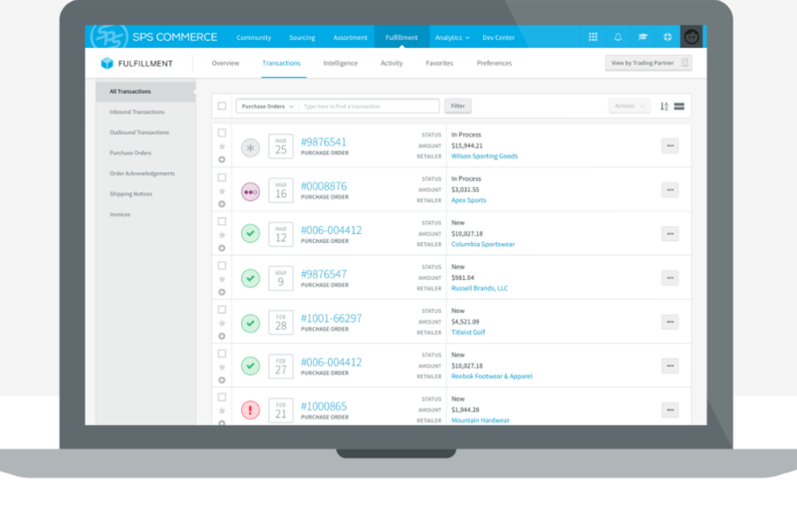Click the red error status icon for #1000865

tap(251, 411)
